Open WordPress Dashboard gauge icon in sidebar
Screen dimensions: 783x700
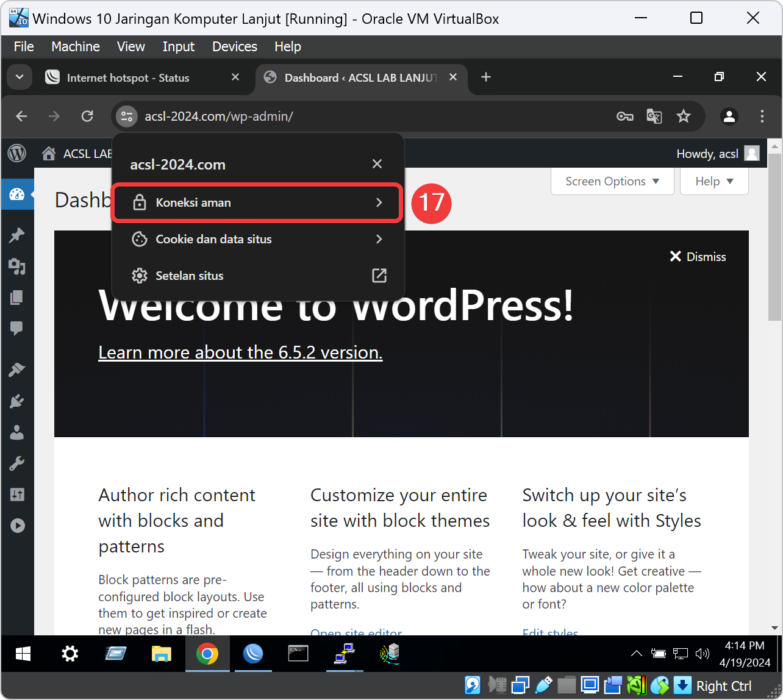pos(16,195)
